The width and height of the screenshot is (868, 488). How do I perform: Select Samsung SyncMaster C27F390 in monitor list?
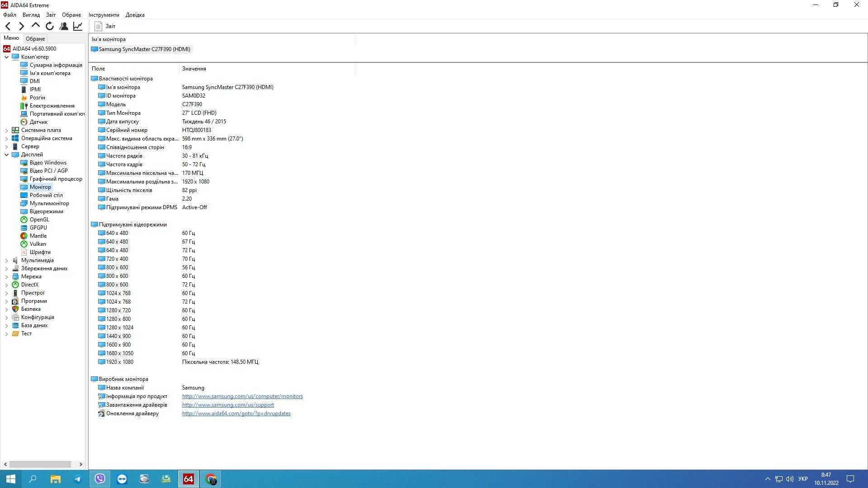coord(141,49)
